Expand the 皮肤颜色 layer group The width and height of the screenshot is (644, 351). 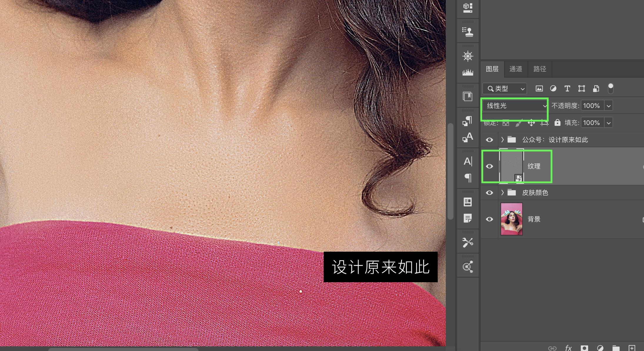tap(502, 193)
